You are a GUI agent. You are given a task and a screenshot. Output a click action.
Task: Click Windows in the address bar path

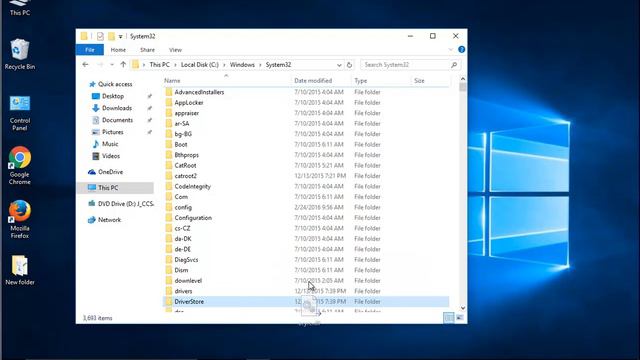tap(242, 64)
